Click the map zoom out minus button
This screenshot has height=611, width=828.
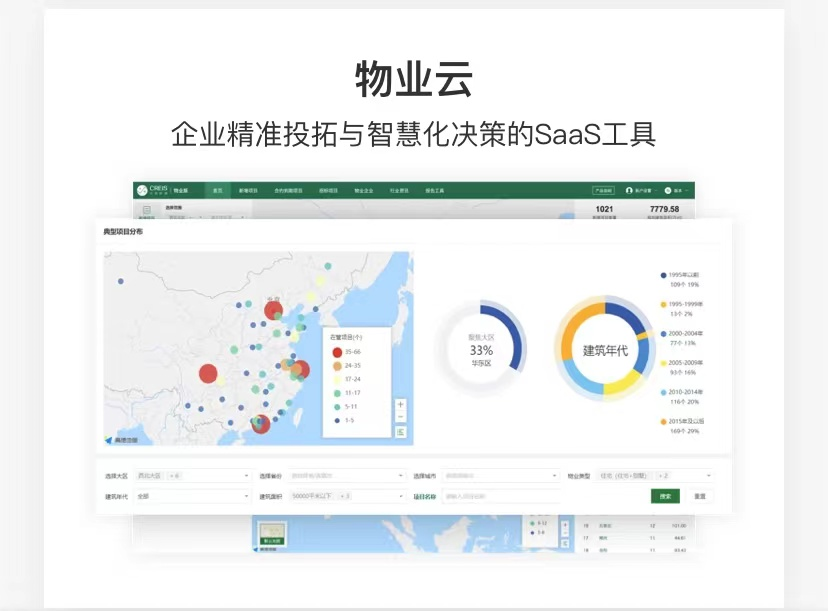(401, 417)
